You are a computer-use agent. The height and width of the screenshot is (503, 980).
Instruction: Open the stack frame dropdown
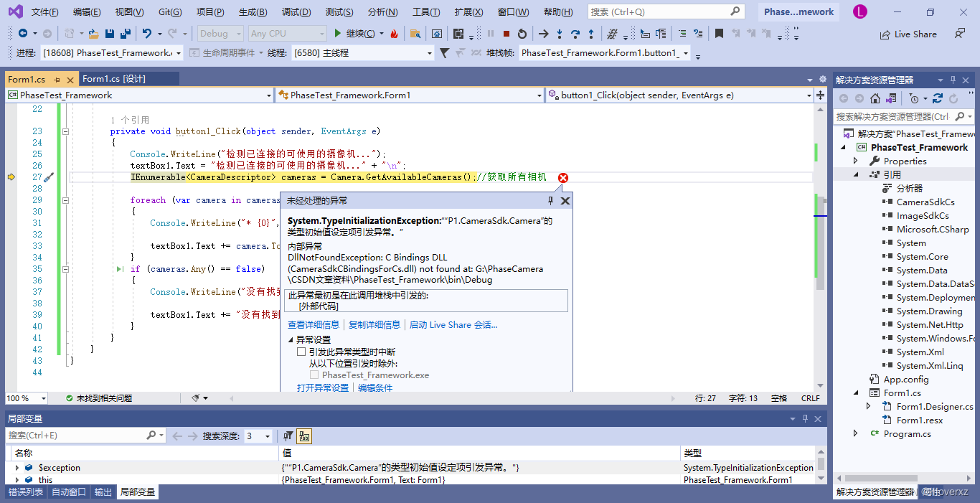pyautogui.click(x=604, y=53)
